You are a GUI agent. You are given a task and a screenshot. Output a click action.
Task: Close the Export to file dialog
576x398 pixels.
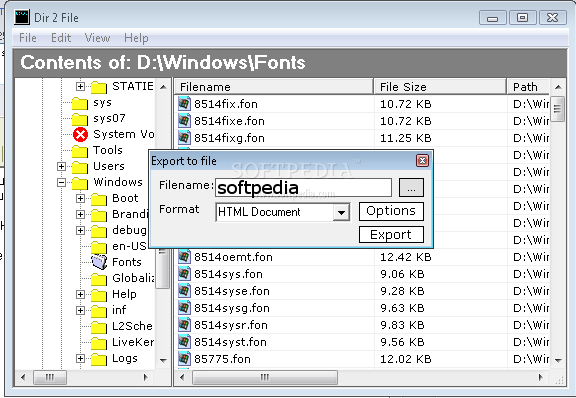422,161
